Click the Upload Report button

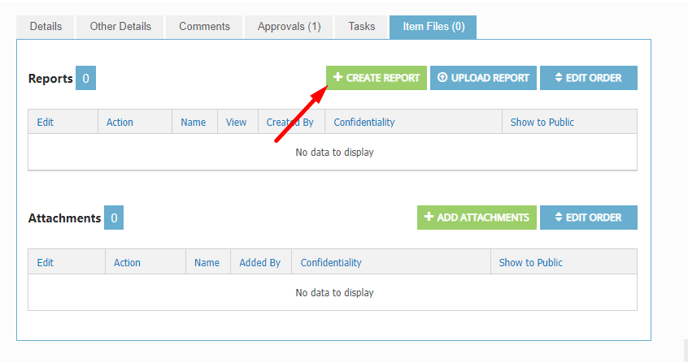pyautogui.click(x=483, y=78)
